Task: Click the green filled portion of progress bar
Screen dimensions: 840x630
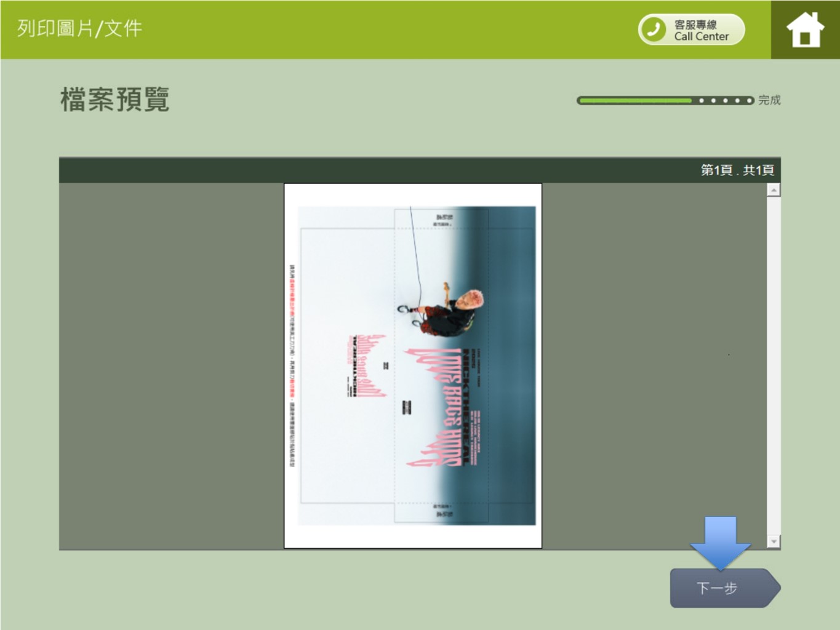Action: pos(634,100)
